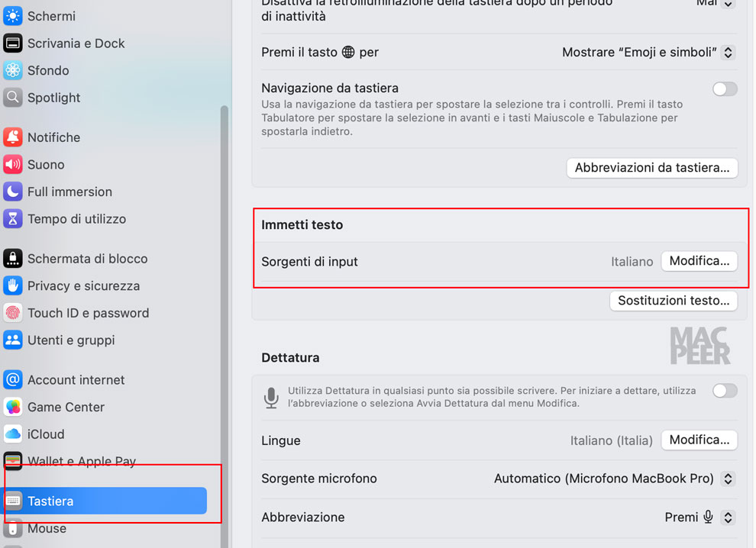Click the iCloud cloud icon
The width and height of the screenshot is (756, 548).
click(12, 434)
